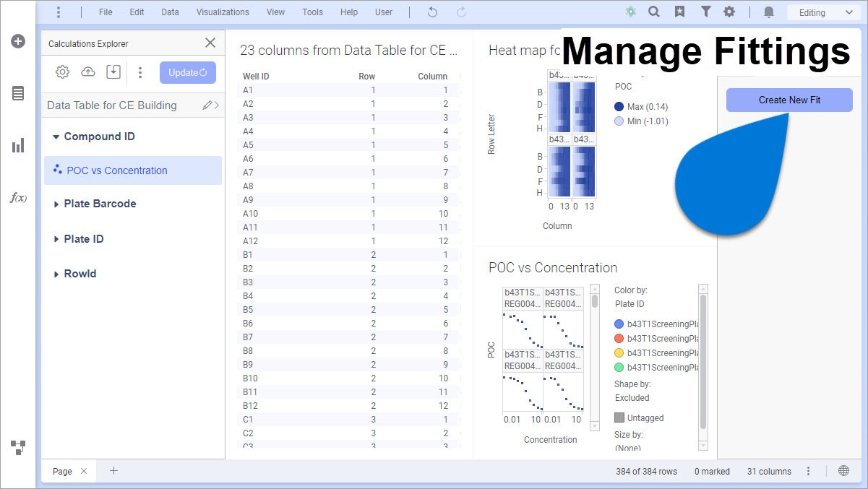Click the recommendations lightbulb icon

click(631, 12)
